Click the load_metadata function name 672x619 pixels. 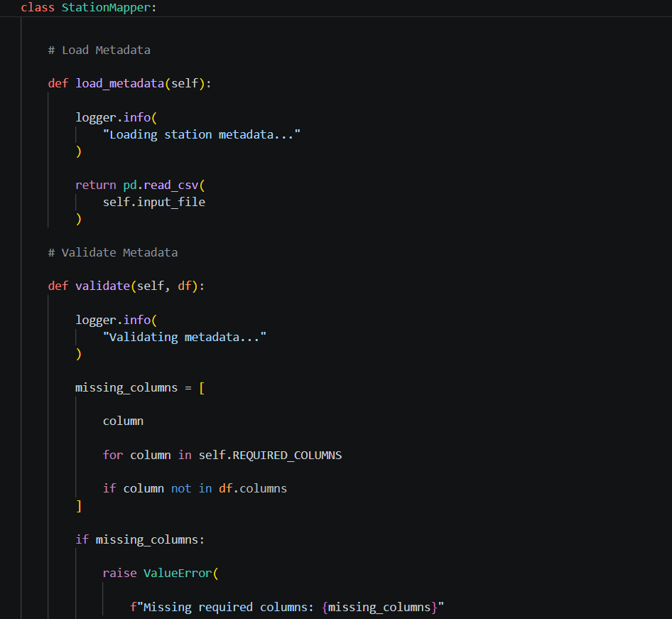click(119, 83)
